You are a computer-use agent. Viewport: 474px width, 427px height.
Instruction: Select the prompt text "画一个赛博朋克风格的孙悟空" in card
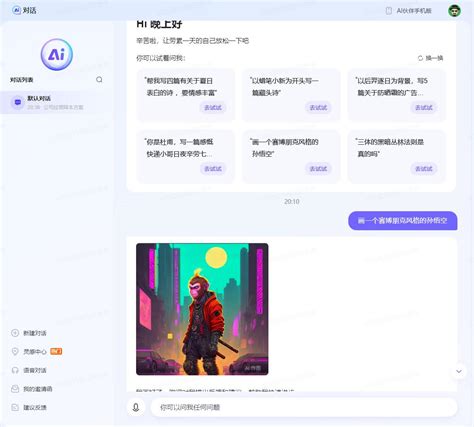pyautogui.click(x=284, y=148)
